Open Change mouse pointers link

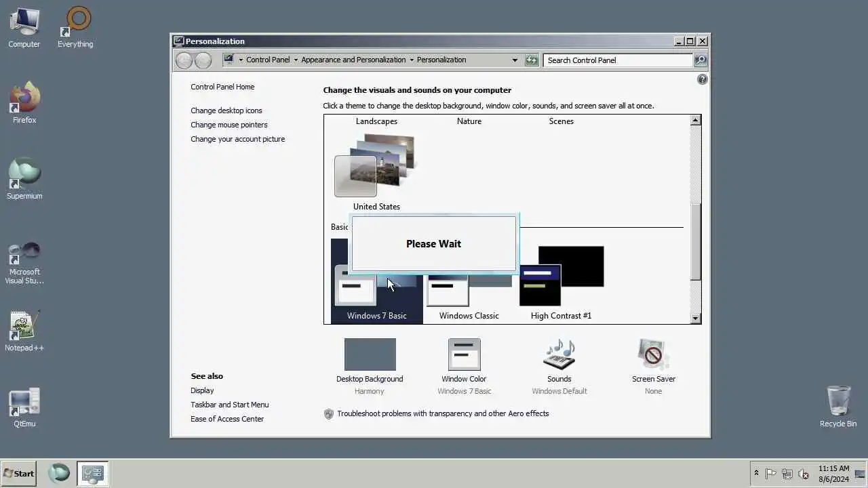(x=229, y=125)
